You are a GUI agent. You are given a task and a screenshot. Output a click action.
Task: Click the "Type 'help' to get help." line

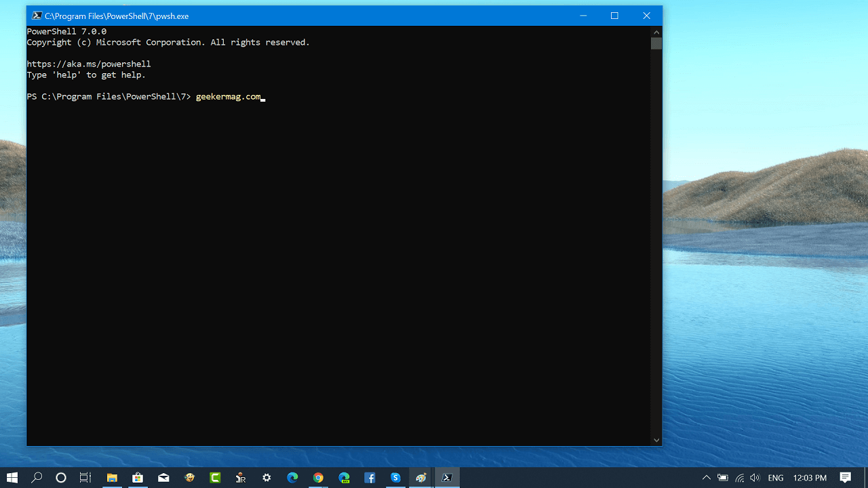point(86,75)
